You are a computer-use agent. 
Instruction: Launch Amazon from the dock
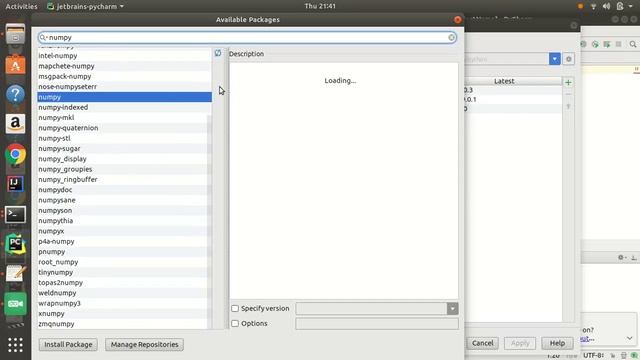point(16,124)
